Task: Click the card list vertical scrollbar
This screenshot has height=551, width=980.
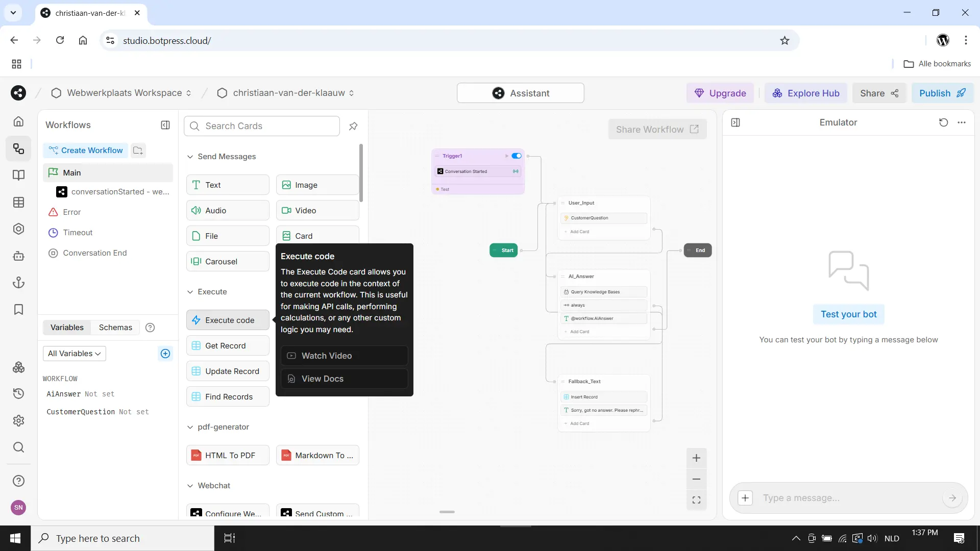Action: coord(361,173)
